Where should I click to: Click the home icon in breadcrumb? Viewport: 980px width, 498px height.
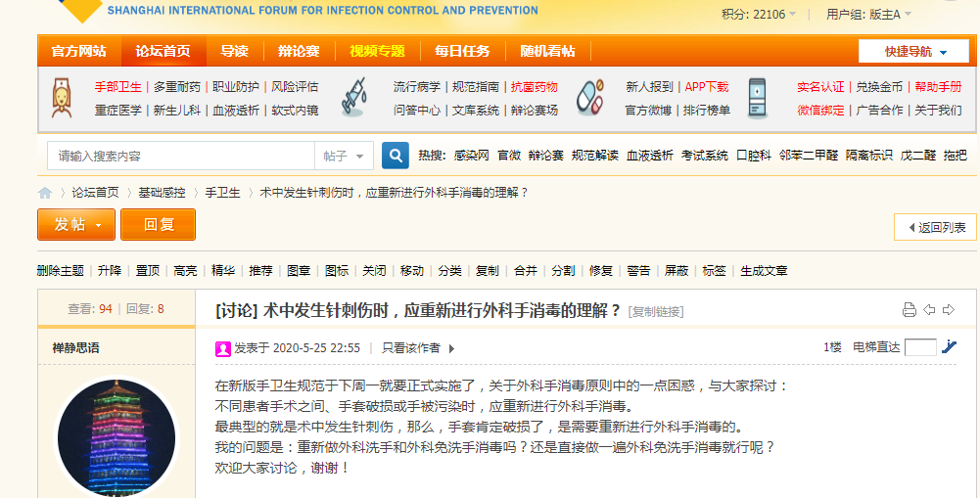(x=45, y=193)
